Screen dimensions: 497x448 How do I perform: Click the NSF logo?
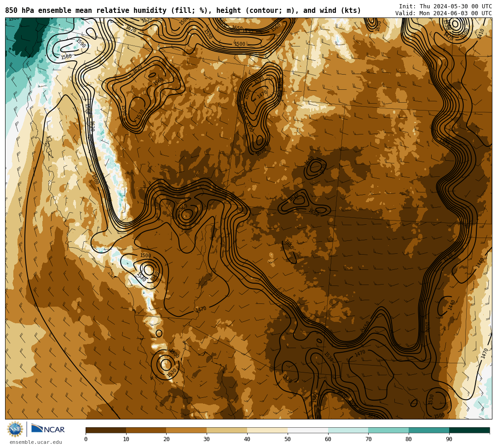tap(15, 429)
